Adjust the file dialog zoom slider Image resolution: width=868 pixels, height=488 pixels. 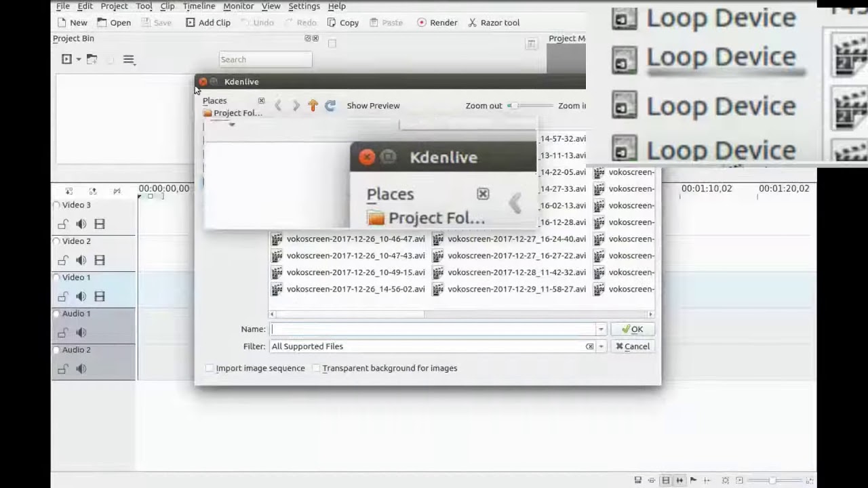pyautogui.click(x=530, y=105)
